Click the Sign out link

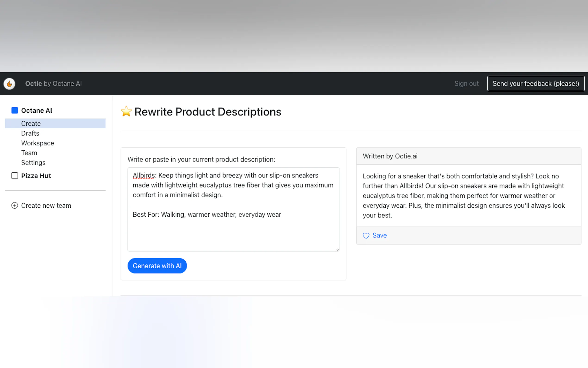click(x=466, y=83)
